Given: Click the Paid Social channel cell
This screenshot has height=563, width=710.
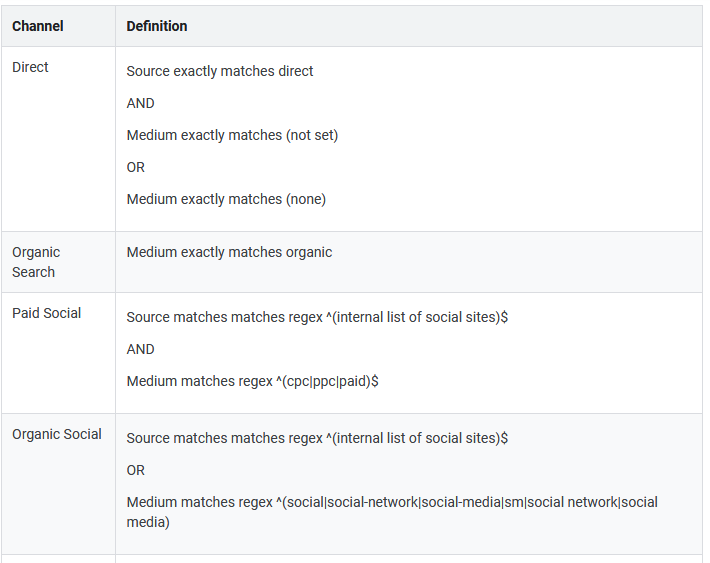Looking at the screenshot, I should point(47,313).
